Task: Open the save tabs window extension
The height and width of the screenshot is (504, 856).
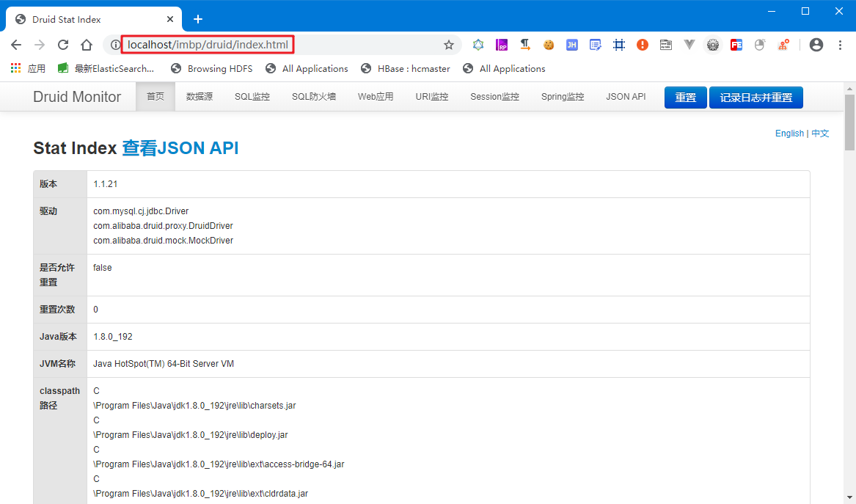Action: [665, 45]
